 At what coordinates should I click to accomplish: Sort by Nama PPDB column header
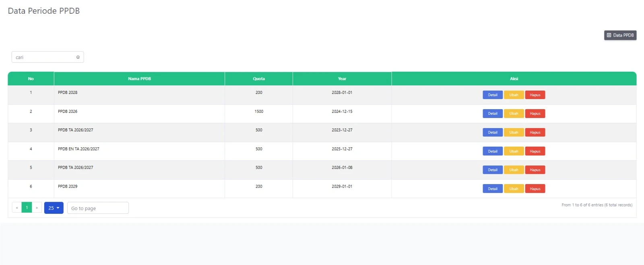pyautogui.click(x=139, y=79)
